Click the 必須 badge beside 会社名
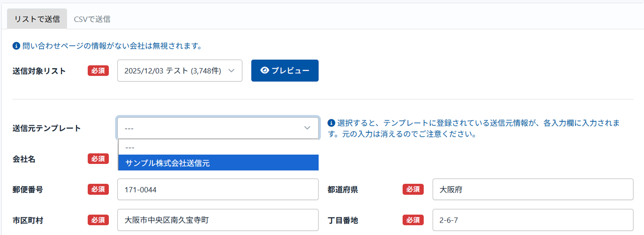 (x=98, y=159)
